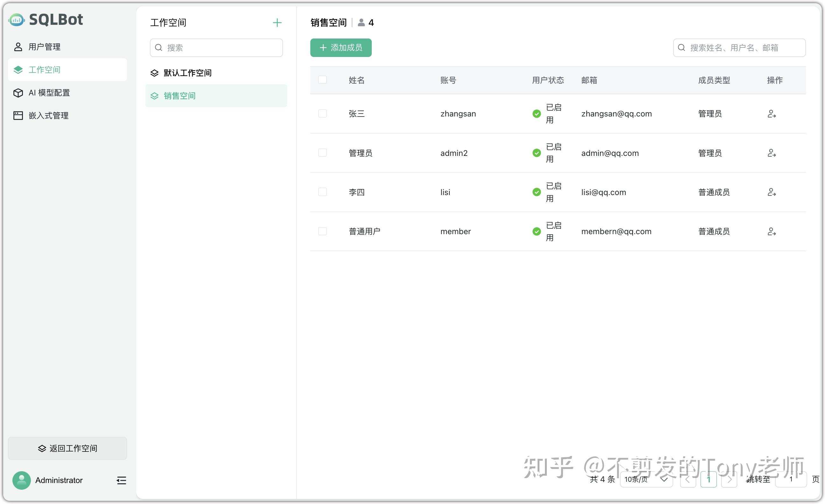825x504 pixels.
Task: Click the remove member icon for lisi
Action: click(x=772, y=192)
